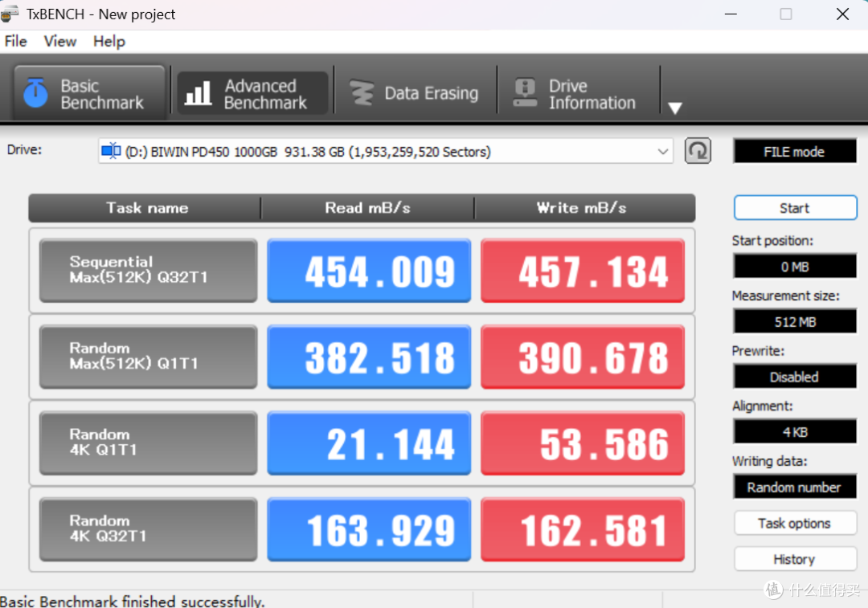Click read result 454.009
This screenshot has width=868, height=608.
[369, 270]
